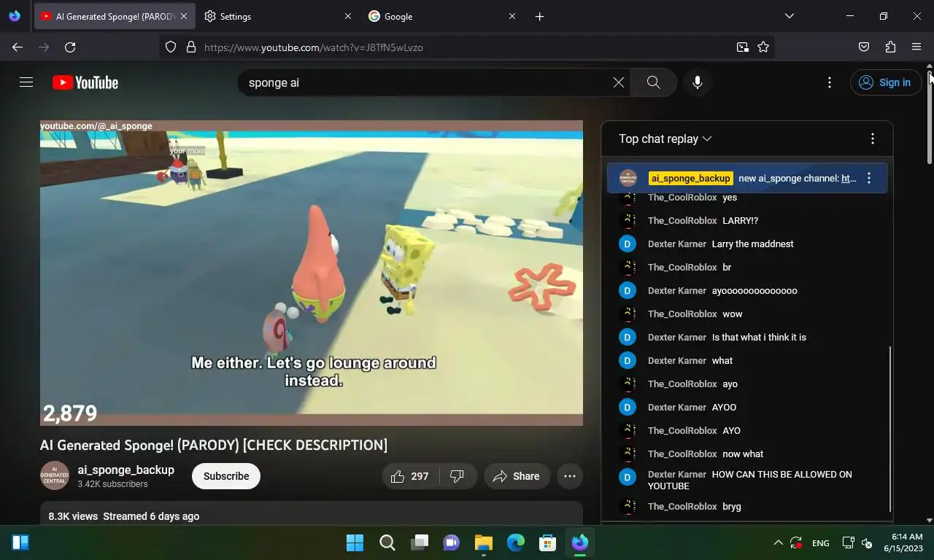Open the YouTube guide hamburger menu
This screenshot has width=934, height=560.
pyautogui.click(x=26, y=82)
